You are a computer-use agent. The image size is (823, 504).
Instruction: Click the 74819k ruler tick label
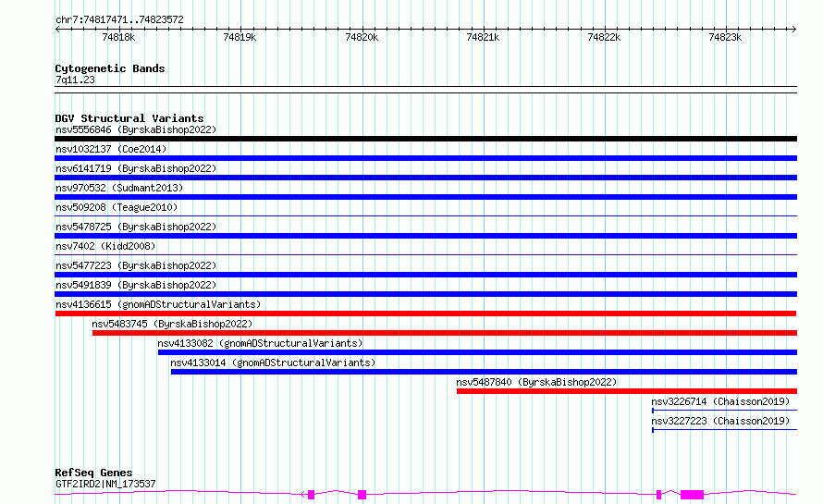click(x=240, y=37)
